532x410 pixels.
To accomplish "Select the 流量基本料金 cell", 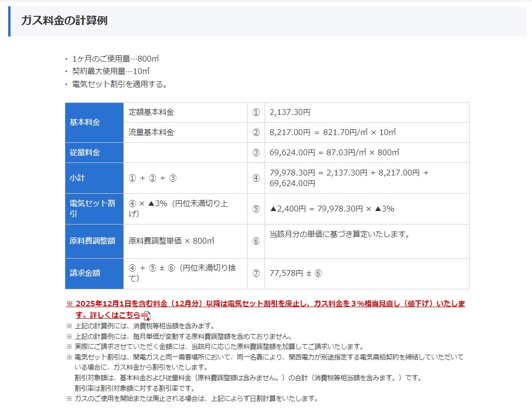I will [x=151, y=133].
